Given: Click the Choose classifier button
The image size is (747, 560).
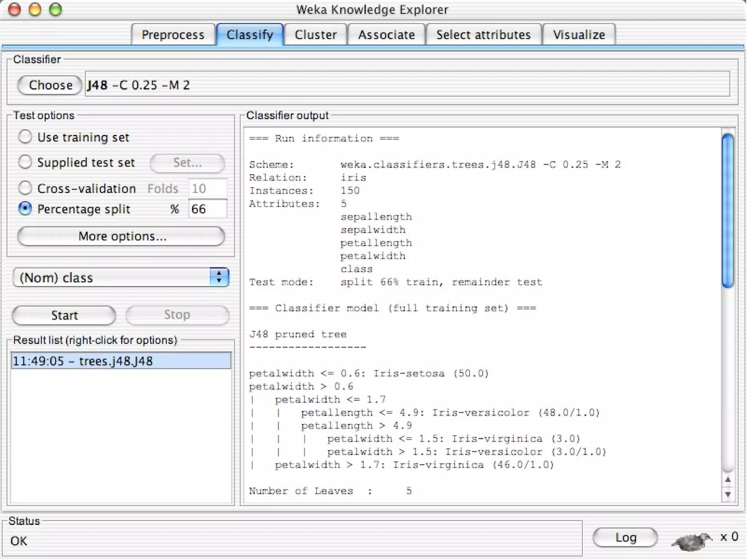Looking at the screenshot, I should [50, 85].
